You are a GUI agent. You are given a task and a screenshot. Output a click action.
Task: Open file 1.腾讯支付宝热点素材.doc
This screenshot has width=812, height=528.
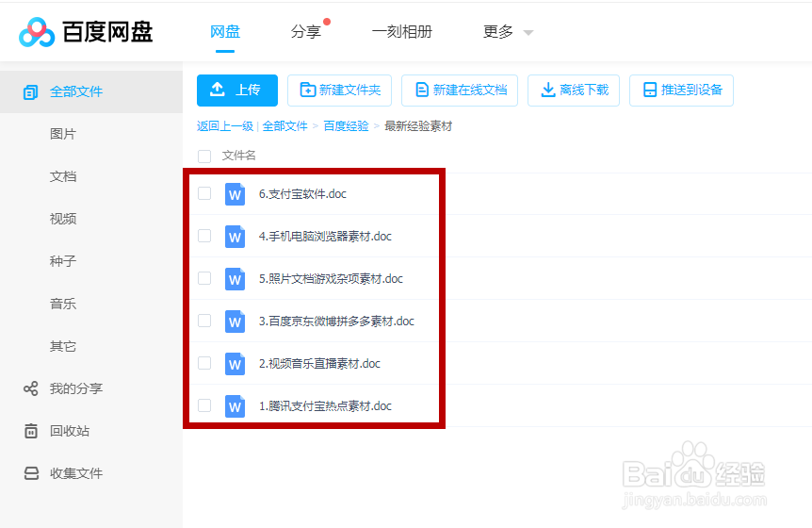(325, 406)
